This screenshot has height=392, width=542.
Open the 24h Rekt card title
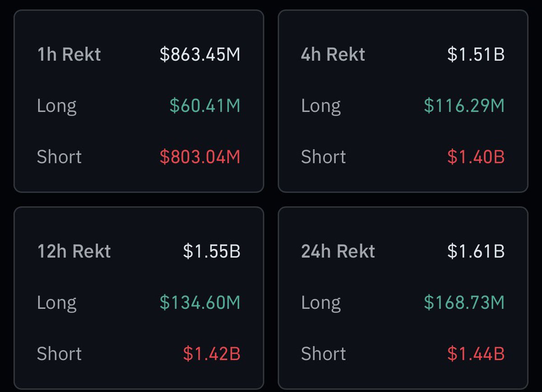[338, 252]
